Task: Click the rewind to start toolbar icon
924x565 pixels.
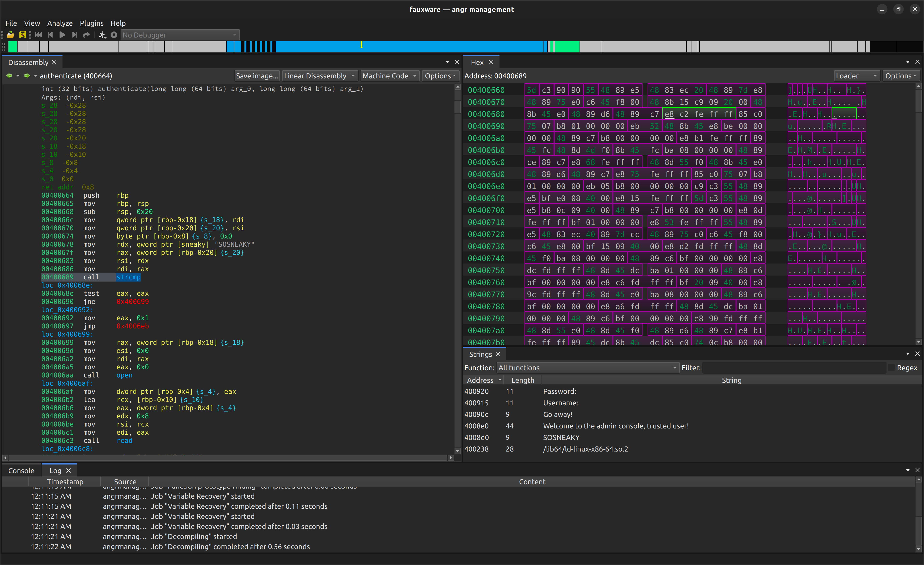Action: click(38, 35)
